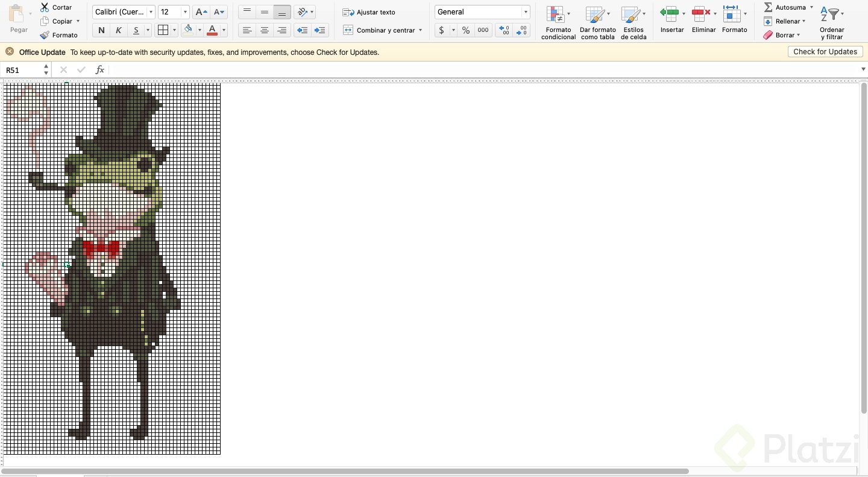Cut selection with the Cortar scissors
The width and height of the screenshot is (868, 477).
point(45,7)
